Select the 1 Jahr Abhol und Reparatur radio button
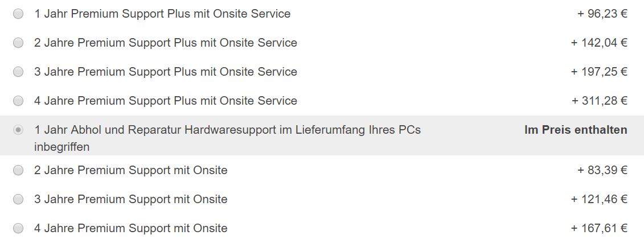This screenshot has height=239, width=644. click(18, 130)
